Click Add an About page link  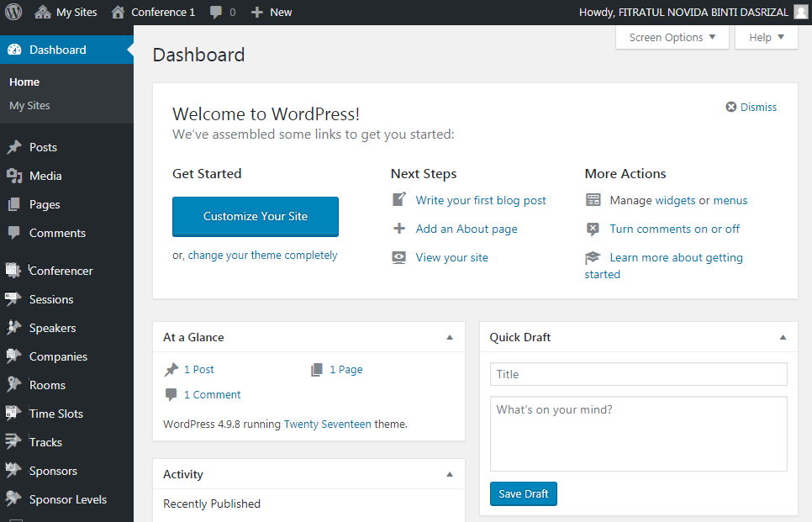[x=467, y=229]
